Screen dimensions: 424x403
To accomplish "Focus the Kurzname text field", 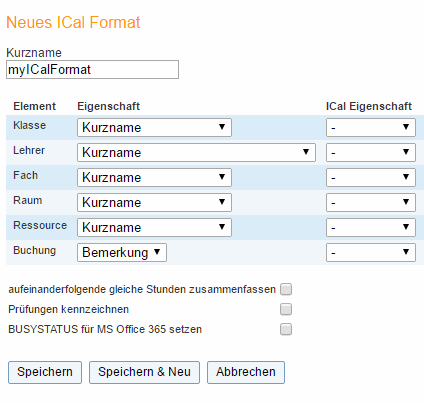I will (92, 70).
